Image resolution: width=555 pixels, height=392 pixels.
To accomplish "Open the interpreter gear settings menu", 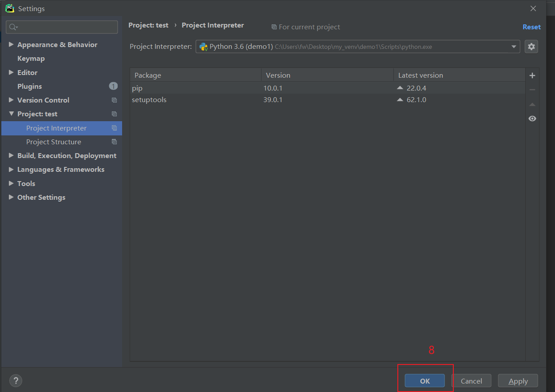I will (x=531, y=47).
